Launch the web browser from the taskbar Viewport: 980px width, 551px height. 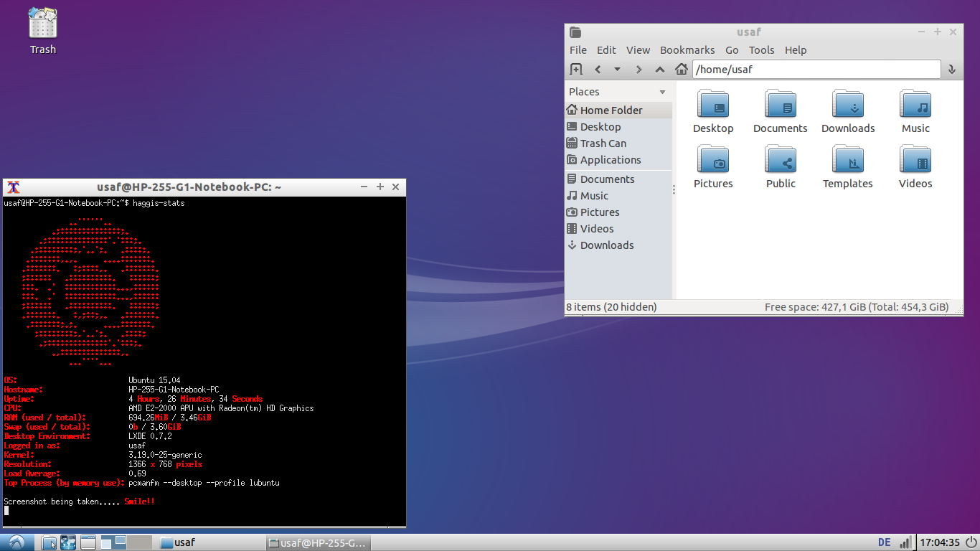click(x=67, y=542)
